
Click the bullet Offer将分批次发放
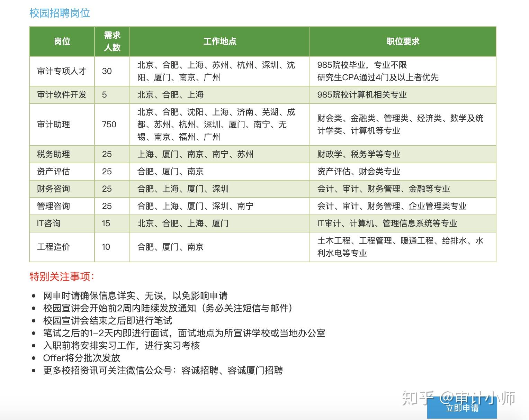(x=82, y=358)
